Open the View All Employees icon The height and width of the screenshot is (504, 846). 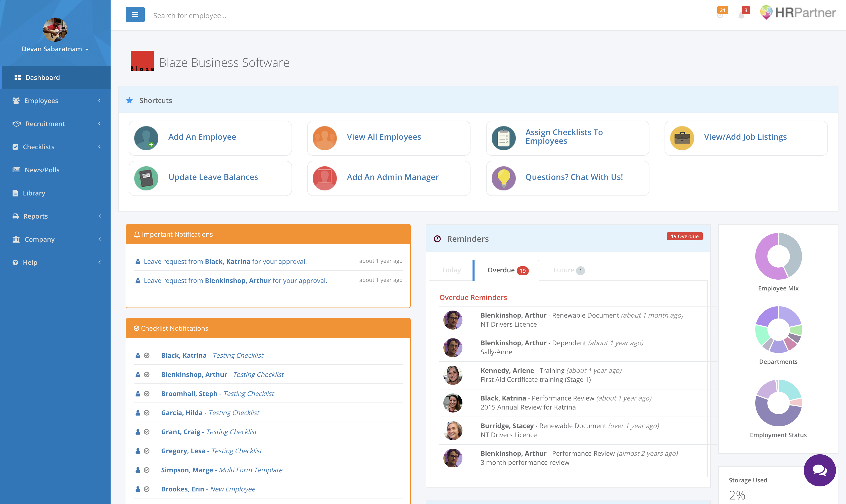point(324,137)
